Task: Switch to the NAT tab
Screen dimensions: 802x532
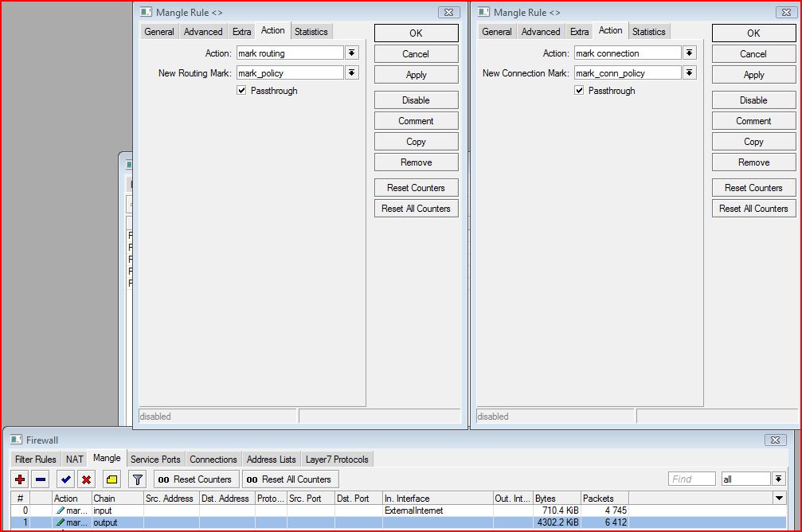Action: [74, 460]
